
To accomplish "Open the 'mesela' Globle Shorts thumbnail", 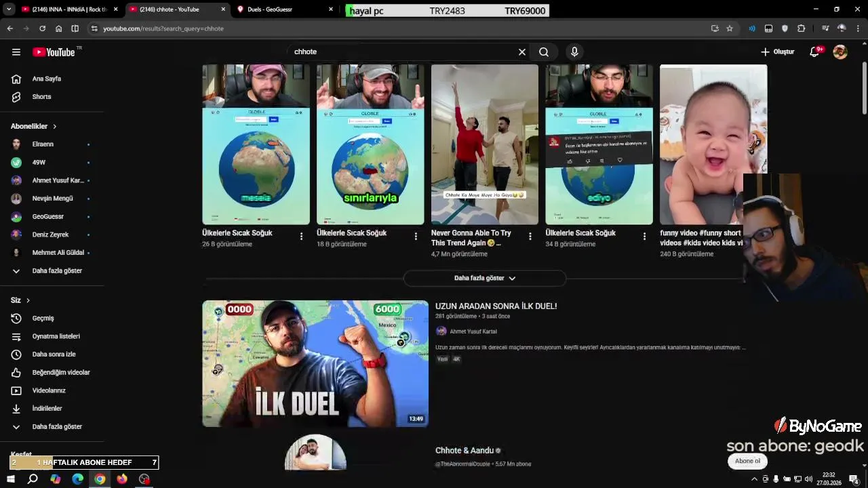I will pyautogui.click(x=256, y=144).
